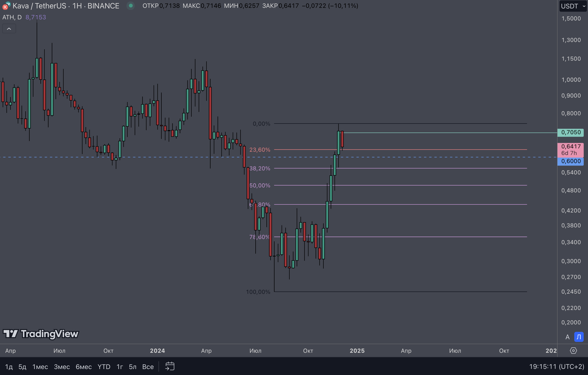
Task: Open timezone menu showing UTC+2
Action: pos(557,366)
